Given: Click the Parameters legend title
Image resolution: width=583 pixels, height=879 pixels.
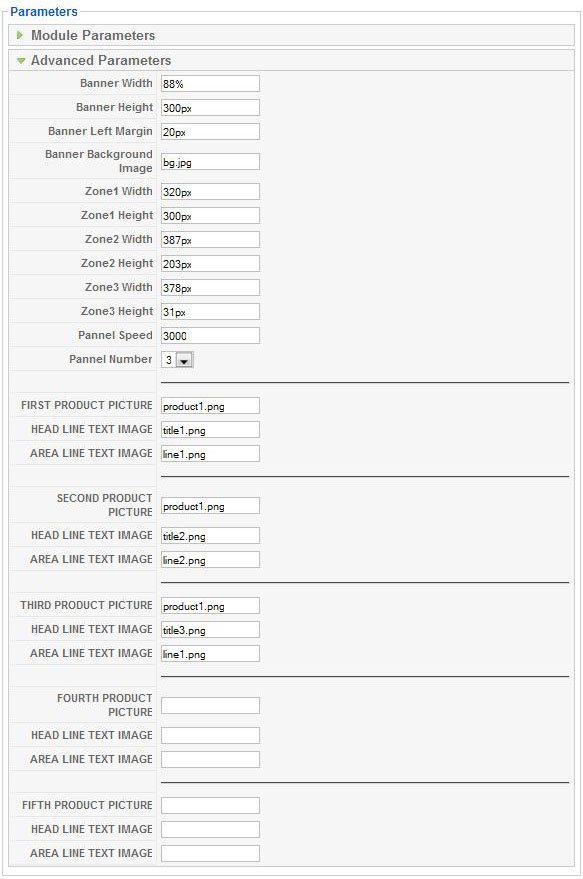Looking at the screenshot, I should pyautogui.click(x=44, y=11).
